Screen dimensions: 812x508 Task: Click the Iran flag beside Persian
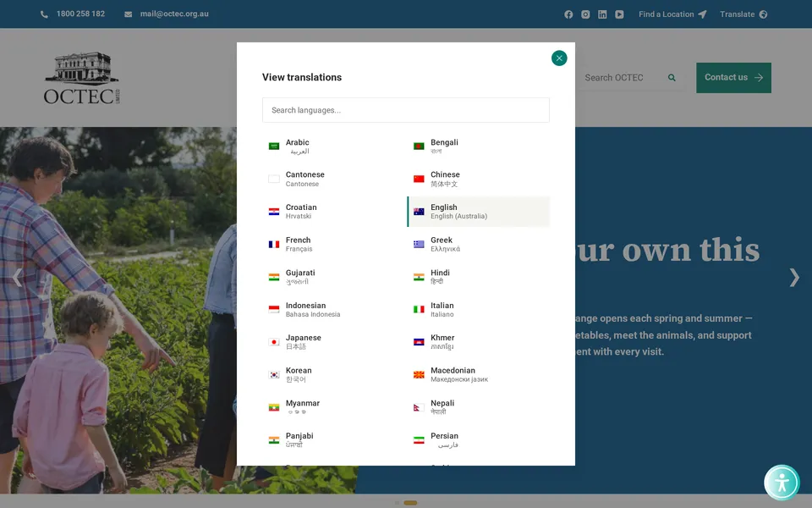[419, 440]
